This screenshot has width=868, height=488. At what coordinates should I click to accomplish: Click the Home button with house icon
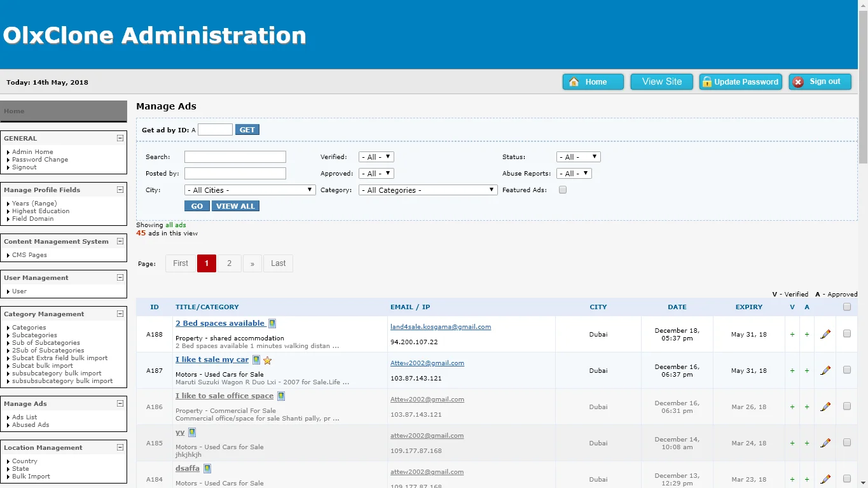[593, 82]
